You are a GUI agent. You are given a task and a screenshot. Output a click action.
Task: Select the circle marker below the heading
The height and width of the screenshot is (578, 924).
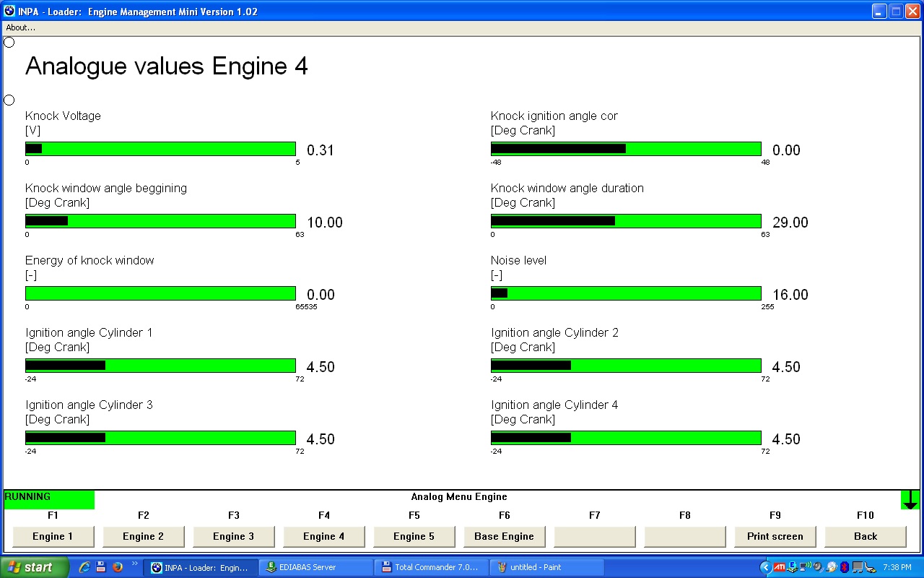9,100
